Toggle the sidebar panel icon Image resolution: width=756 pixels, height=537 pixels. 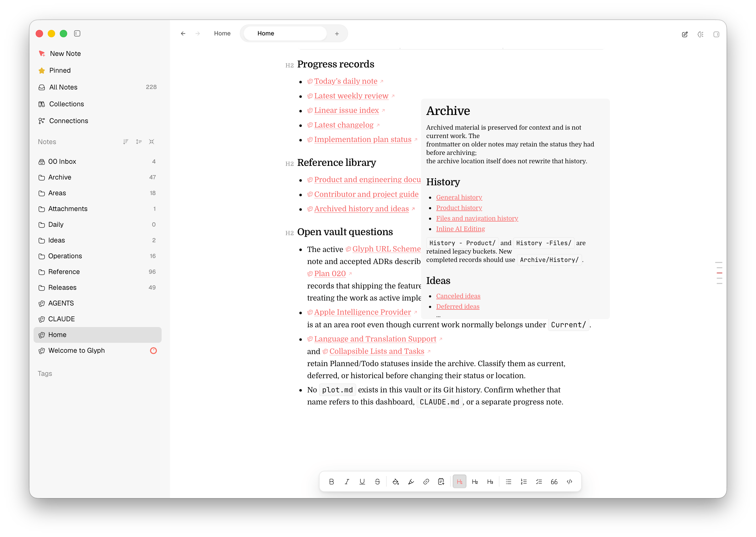(77, 33)
